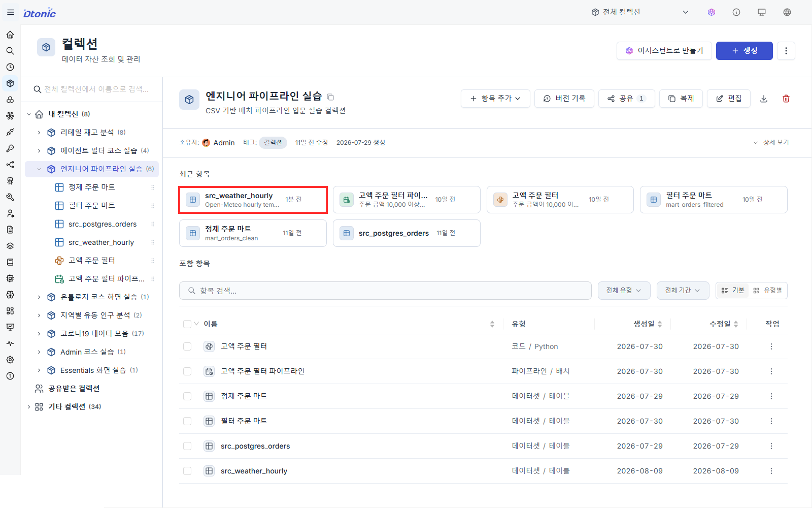The width and height of the screenshot is (812, 508).
Task: Check the 고액 주문 필터 파이프라인 row checkbox
Action: point(187,371)
